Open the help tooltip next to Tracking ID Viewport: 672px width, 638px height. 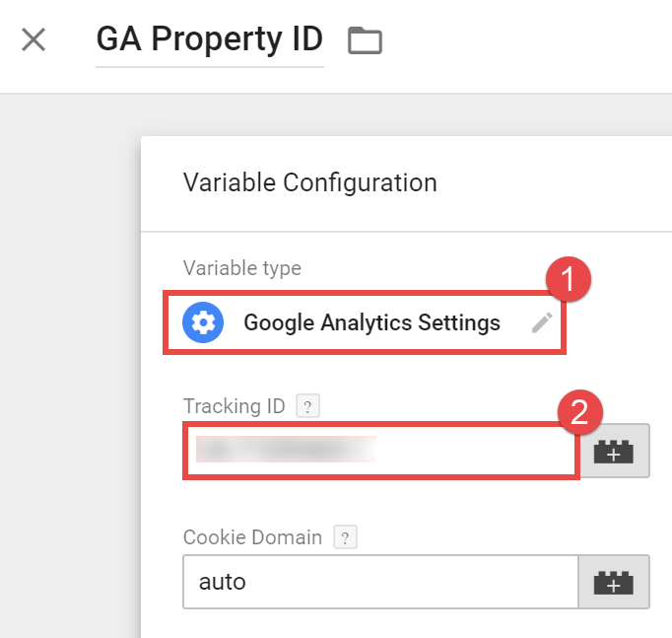pyautogui.click(x=309, y=405)
